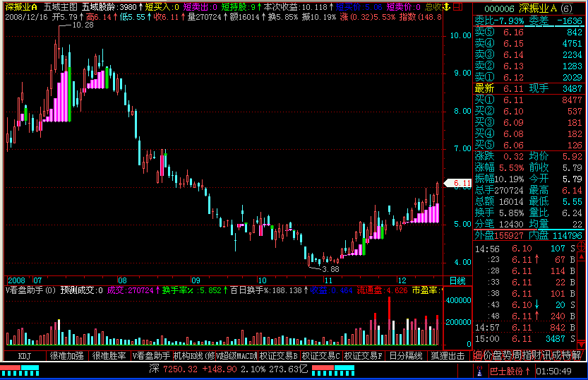
Task: Select the 指 side panel tab
Action: pyautogui.click(x=527, y=355)
